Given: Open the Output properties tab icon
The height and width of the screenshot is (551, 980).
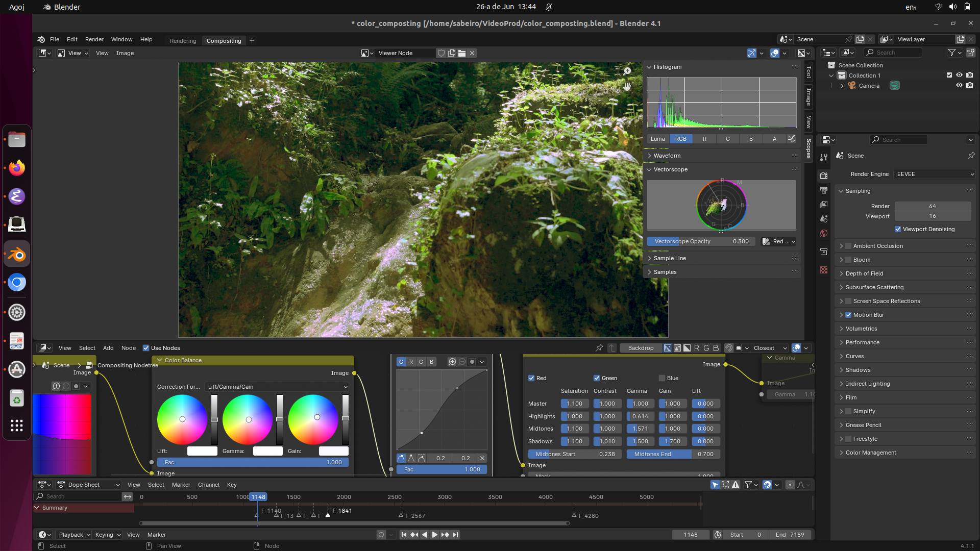Looking at the screenshot, I should click(824, 190).
